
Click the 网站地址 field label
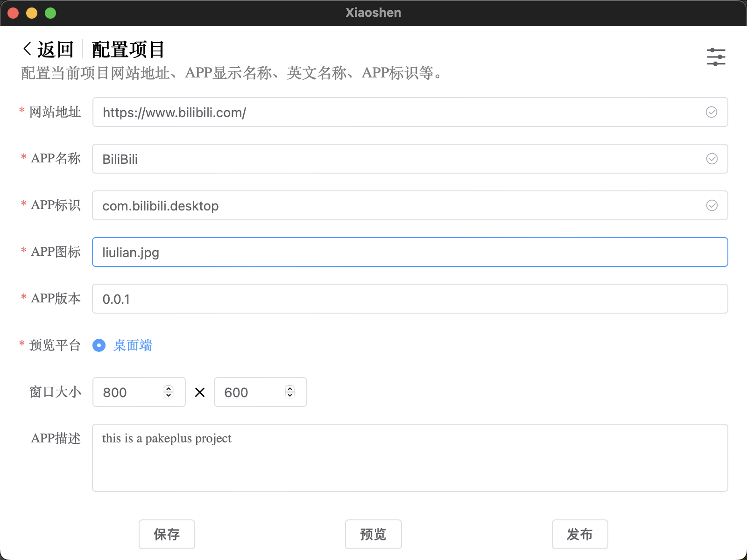(x=55, y=112)
